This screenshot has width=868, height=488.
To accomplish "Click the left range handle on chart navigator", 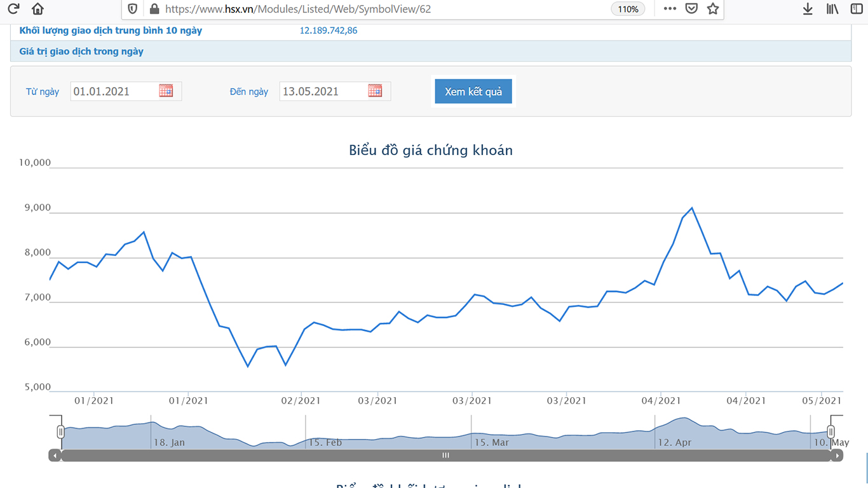I will point(61,432).
